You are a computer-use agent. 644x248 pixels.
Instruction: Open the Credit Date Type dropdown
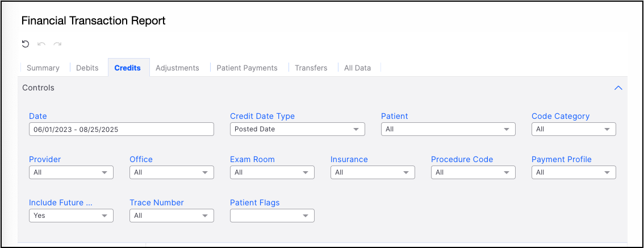(297, 129)
